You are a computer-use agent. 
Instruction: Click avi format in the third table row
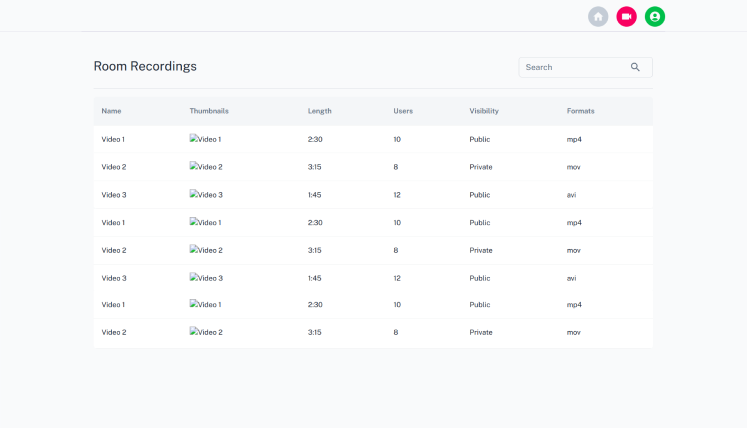click(571, 195)
